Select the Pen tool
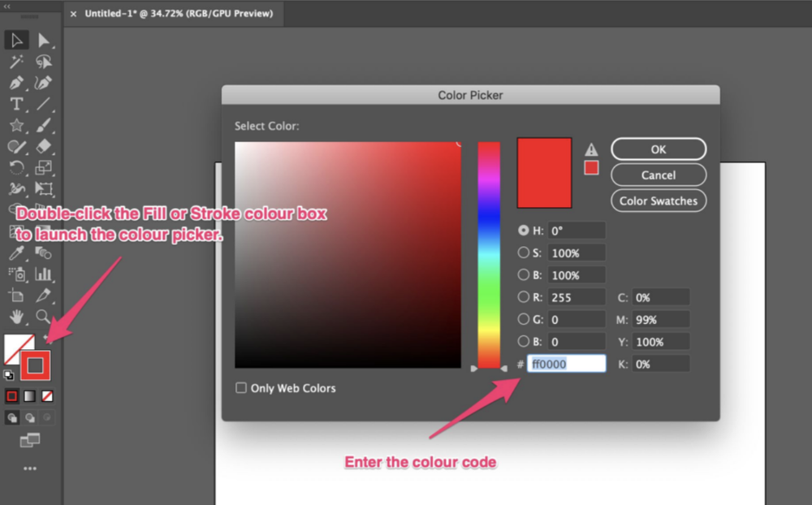 coord(16,82)
